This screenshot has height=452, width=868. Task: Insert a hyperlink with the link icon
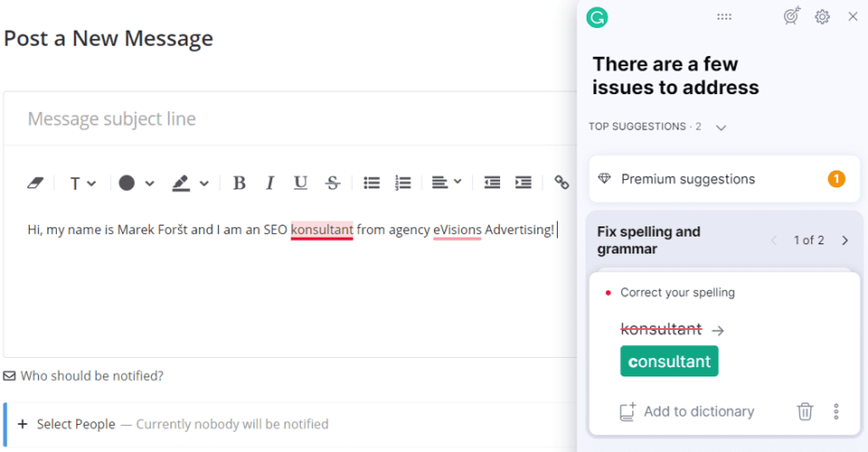[561, 183]
